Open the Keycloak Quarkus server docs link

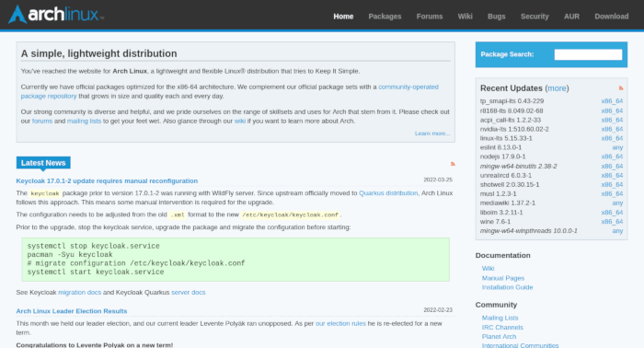point(188,293)
